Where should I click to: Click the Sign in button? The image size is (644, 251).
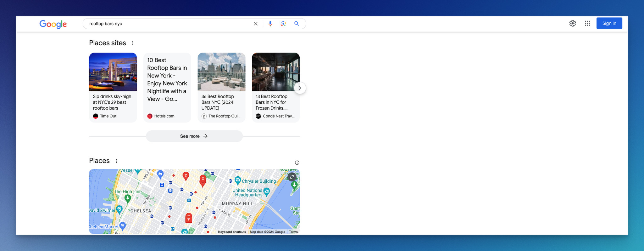[609, 23]
